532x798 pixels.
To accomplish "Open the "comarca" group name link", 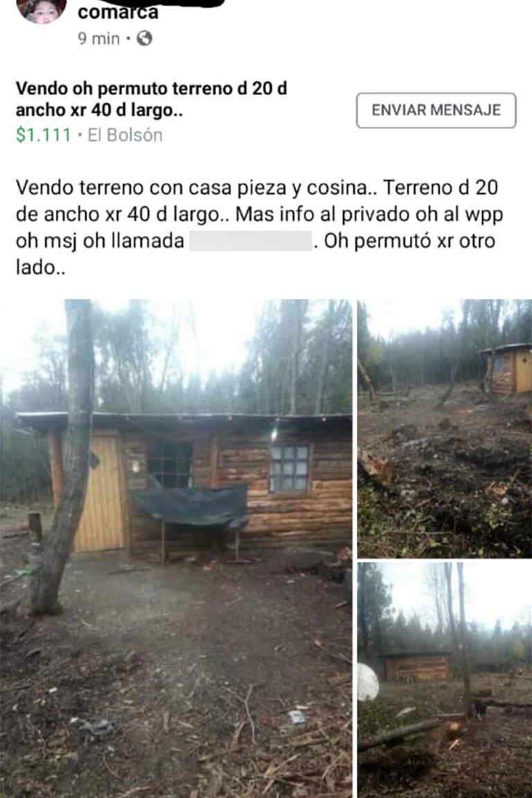I will 118,12.
